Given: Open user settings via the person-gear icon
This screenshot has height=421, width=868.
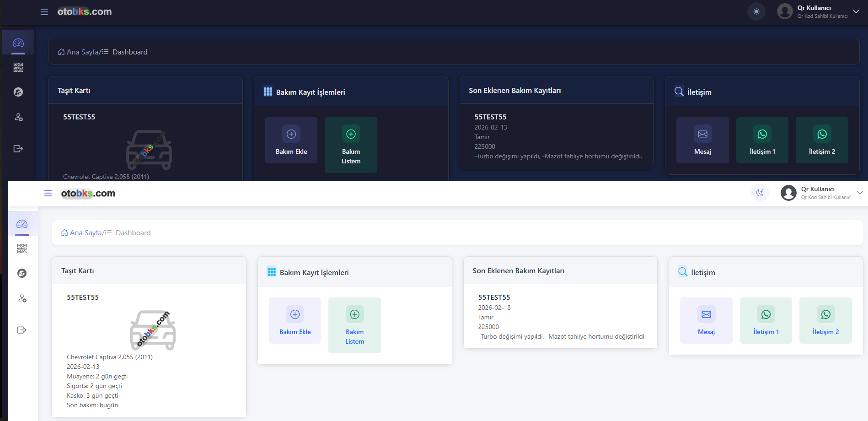Looking at the screenshot, I should 21,298.
